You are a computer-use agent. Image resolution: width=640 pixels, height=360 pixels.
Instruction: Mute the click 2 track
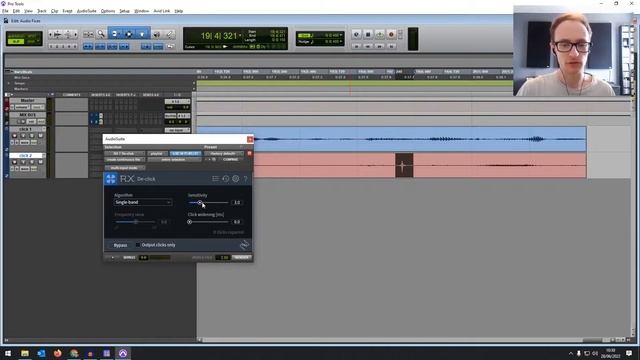click(40, 162)
